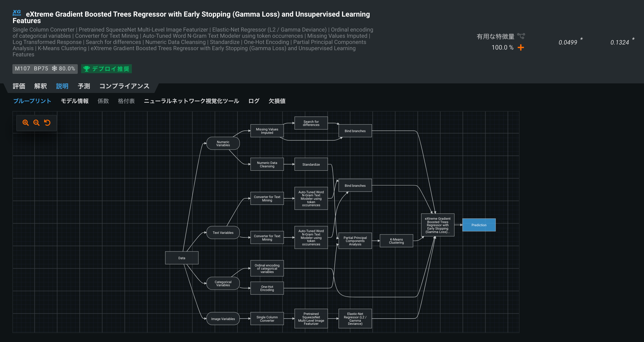This screenshot has width=644, height=342.
Task: Click the snowflake frozen icon in M107 badge
Action: click(54, 68)
